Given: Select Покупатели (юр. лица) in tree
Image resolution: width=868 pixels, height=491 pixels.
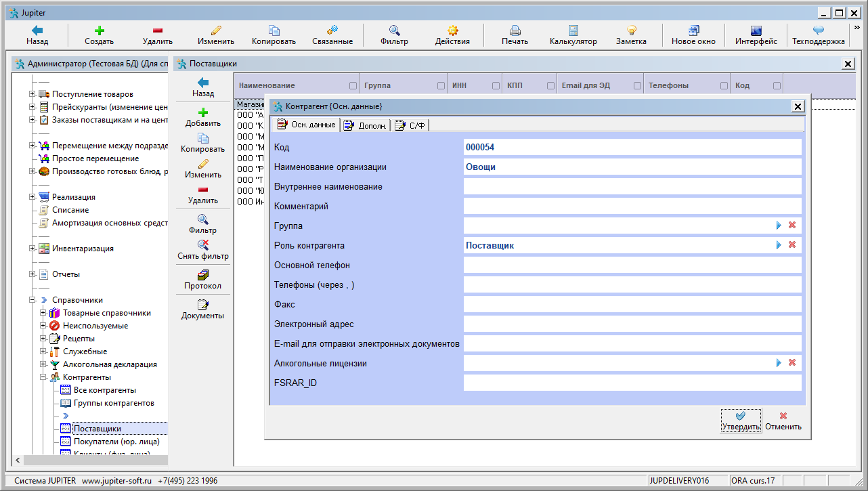Looking at the screenshot, I should coord(116,442).
